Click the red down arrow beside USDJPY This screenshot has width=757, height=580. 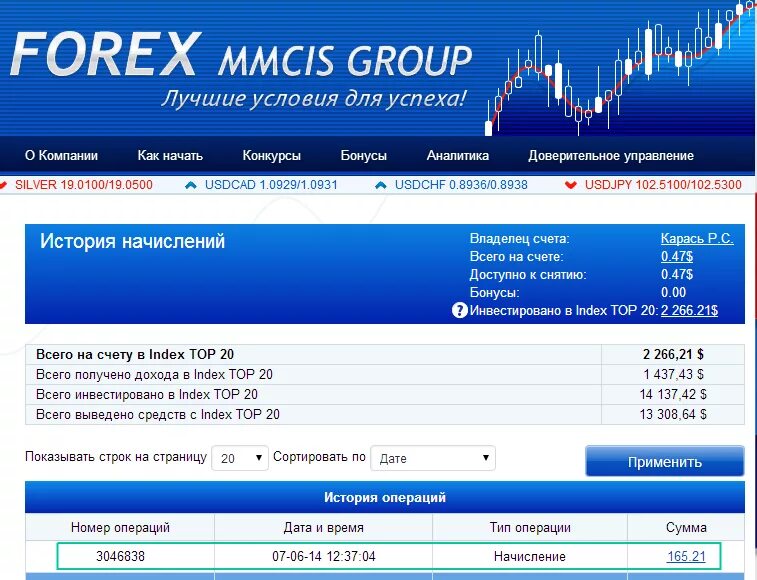click(x=571, y=185)
